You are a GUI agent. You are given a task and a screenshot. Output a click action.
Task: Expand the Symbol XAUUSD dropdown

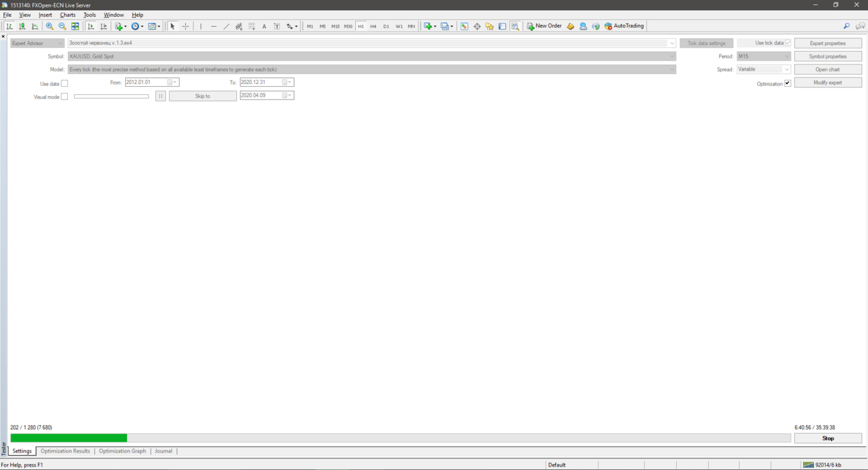click(x=672, y=56)
